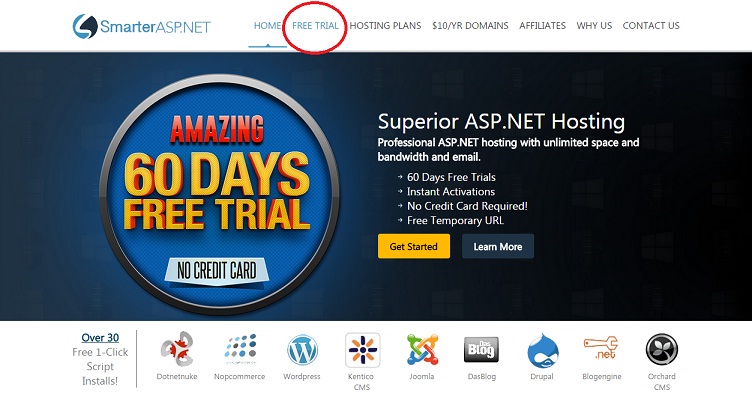This screenshot has width=752, height=399.
Task: Select the Instant Activations bullet text
Action: pos(451,191)
